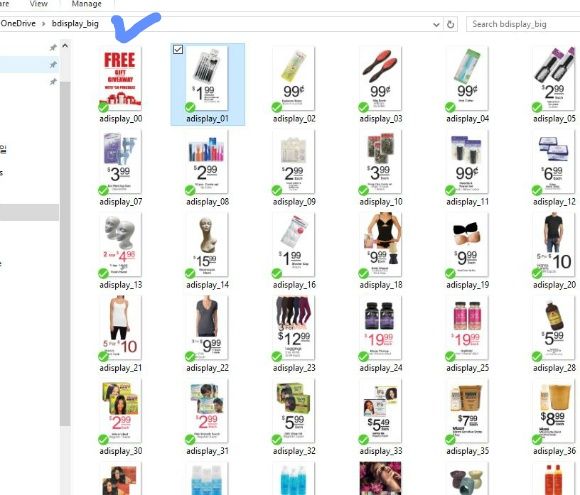Select the adisplay_09 file thumbnail
The image size is (580, 495).
[294, 161]
